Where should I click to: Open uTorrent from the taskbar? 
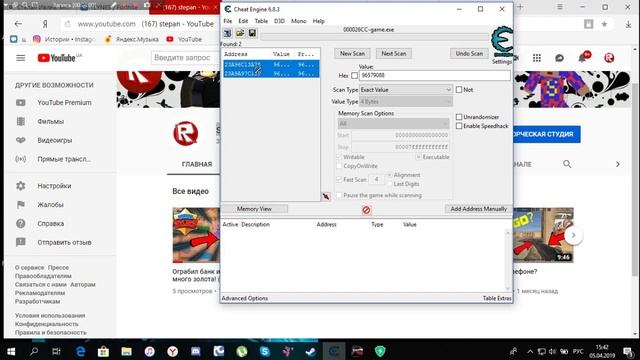pyautogui.click(x=242, y=351)
